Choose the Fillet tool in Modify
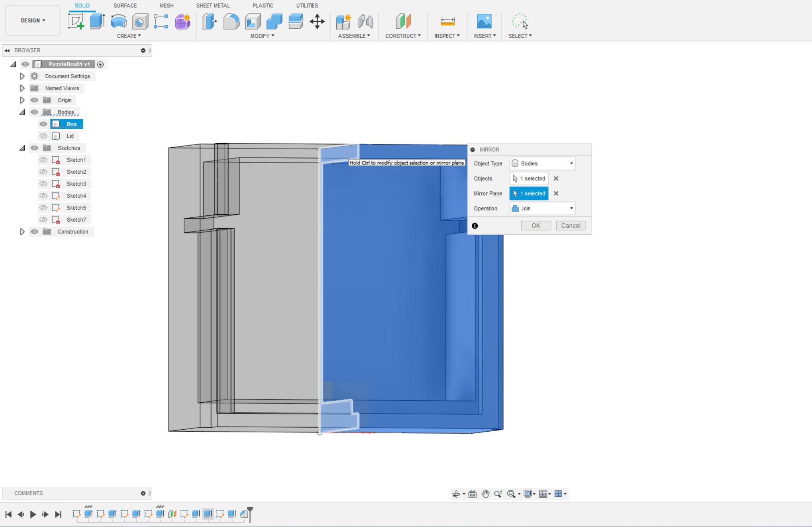Image resolution: width=812 pixels, height=527 pixels. [x=231, y=22]
